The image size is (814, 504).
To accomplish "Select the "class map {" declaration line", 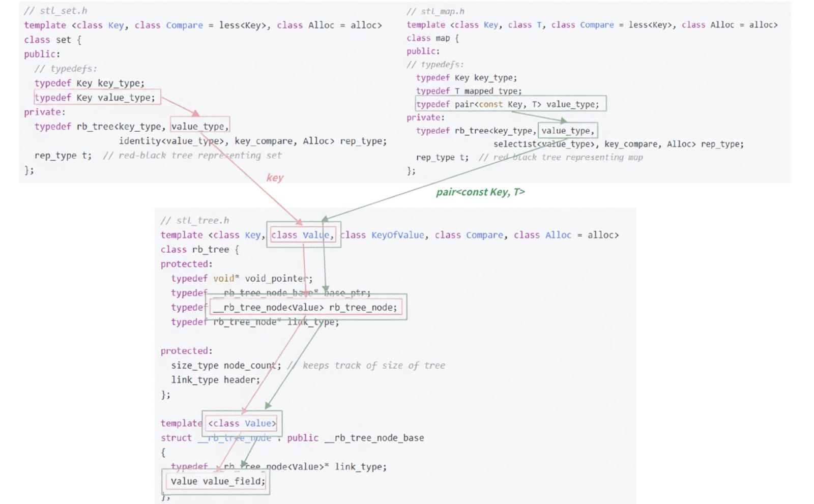I will coord(432,38).
